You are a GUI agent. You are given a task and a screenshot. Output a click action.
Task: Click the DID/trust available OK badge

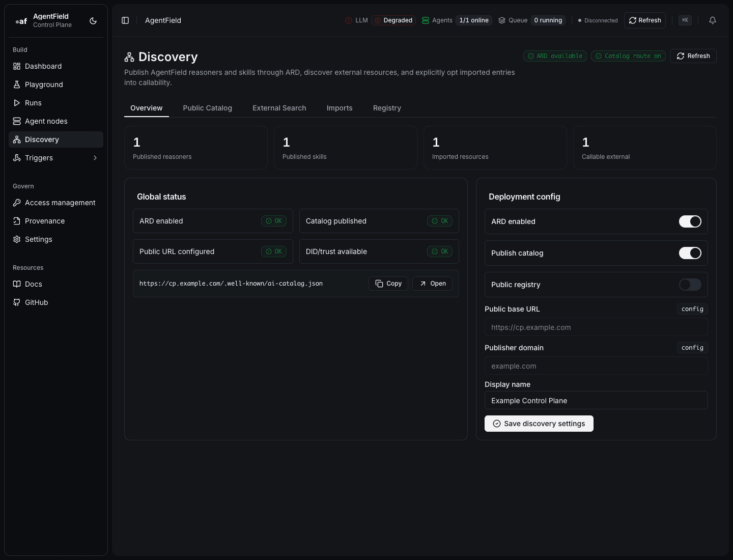440,251
